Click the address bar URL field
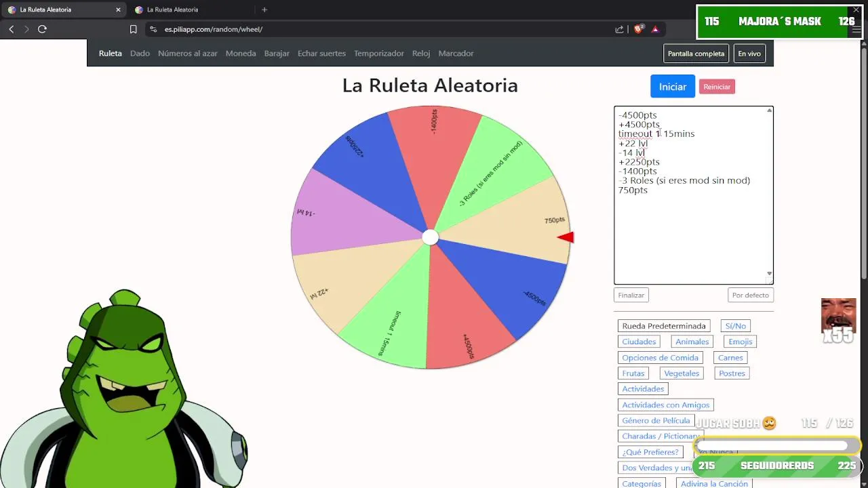Screen dimensions: 868x488 point(380,29)
